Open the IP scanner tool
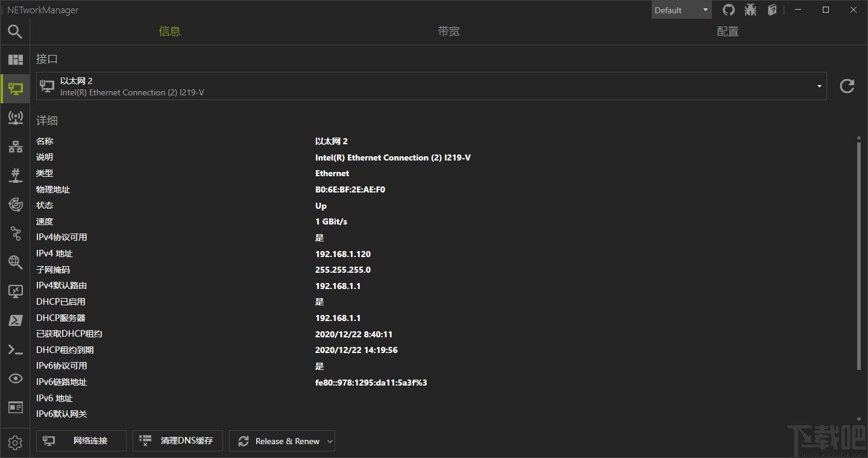Viewport: 868px width, 458px height. pyautogui.click(x=15, y=146)
